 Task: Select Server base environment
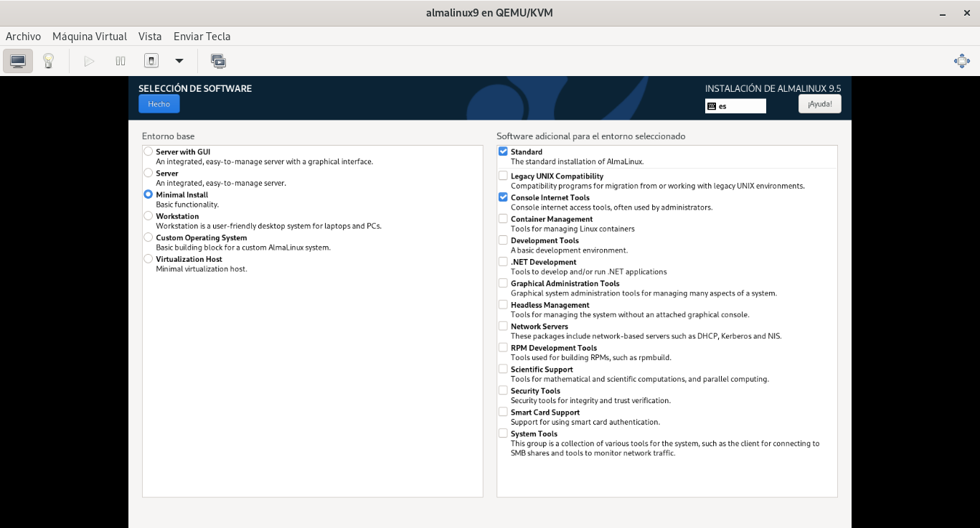tap(148, 173)
